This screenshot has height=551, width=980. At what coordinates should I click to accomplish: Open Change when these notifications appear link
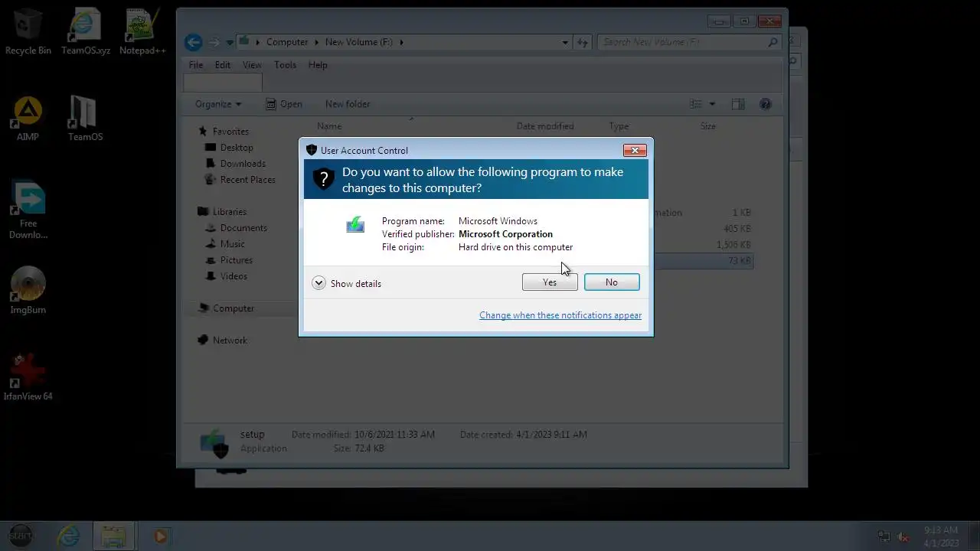tap(560, 315)
